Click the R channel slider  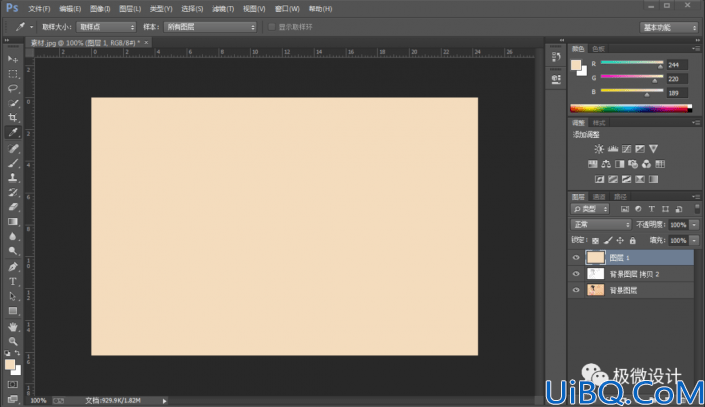[632, 63]
